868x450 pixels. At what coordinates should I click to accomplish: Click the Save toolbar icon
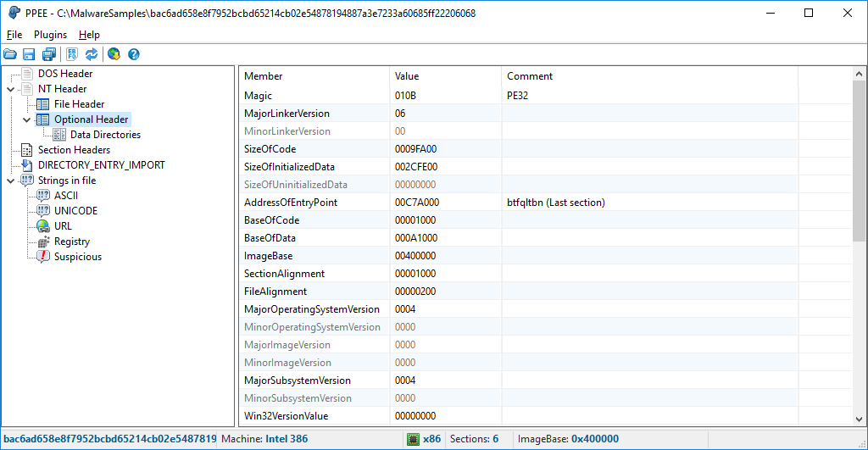(x=29, y=54)
